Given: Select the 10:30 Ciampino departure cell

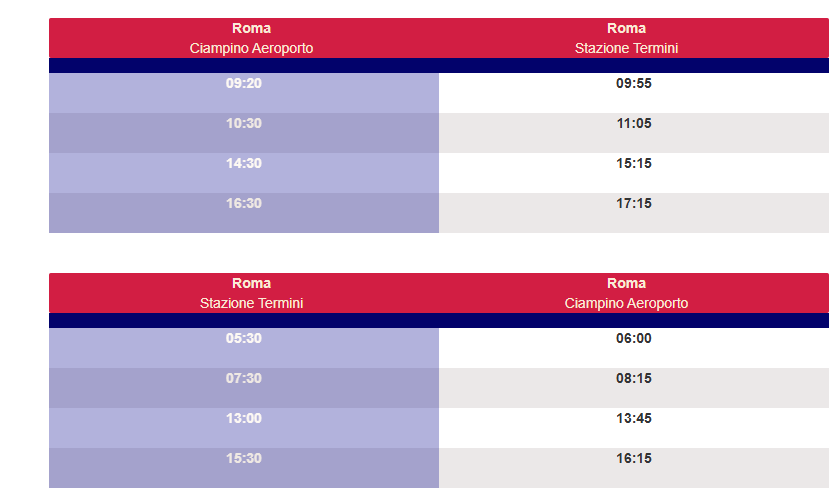Looking at the screenshot, I should (244, 133).
